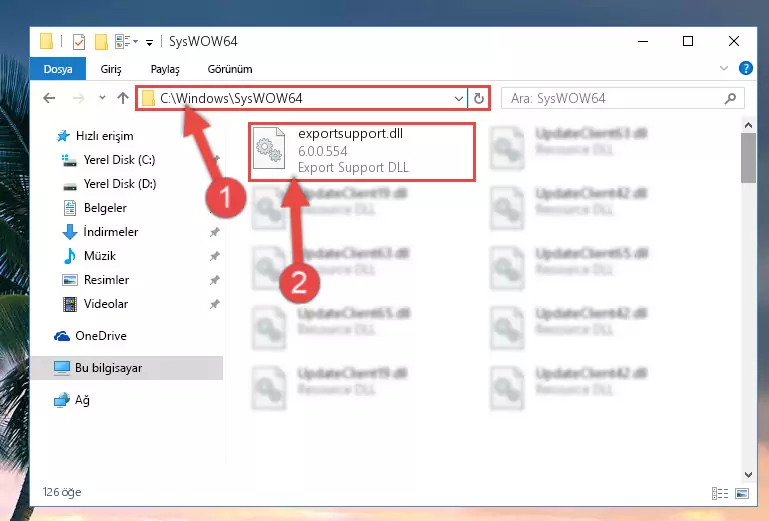Open the Dosya file menu

[x=58, y=69]
